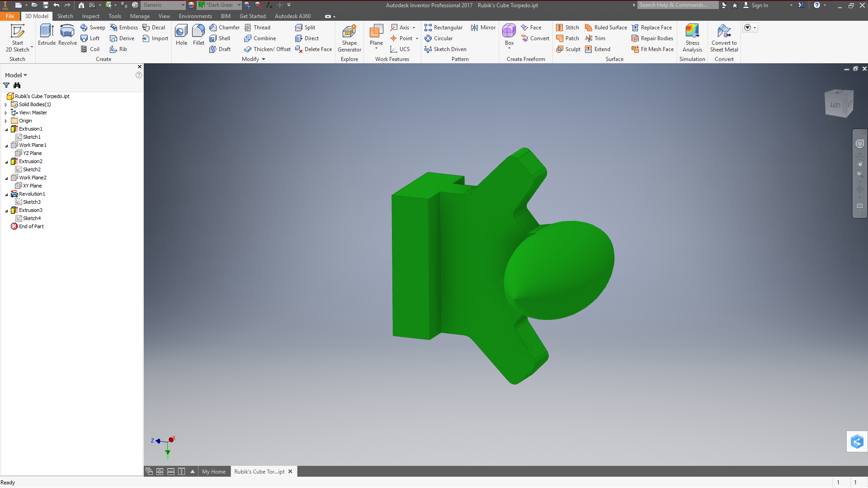Expand the Solid Bodies(1) node

pyautogui.click(x=6, y=104)
